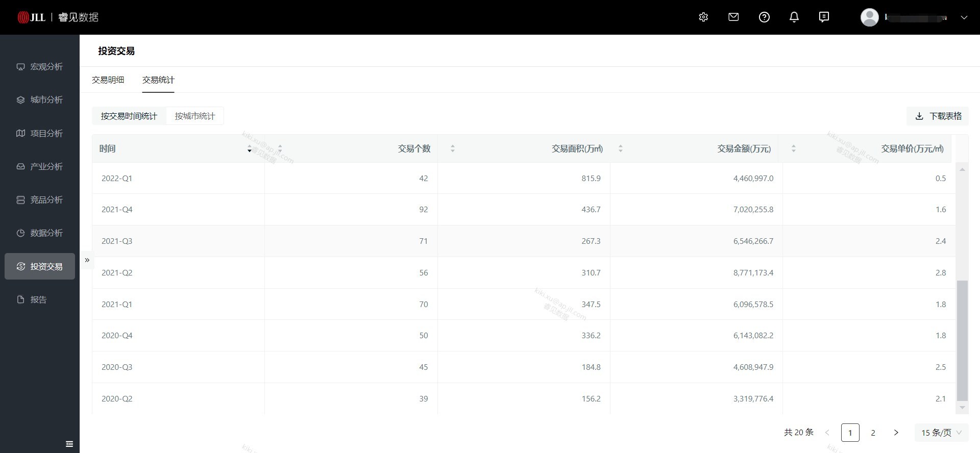
Task: Click the JLL logo
Action: (x=32, y=17)
